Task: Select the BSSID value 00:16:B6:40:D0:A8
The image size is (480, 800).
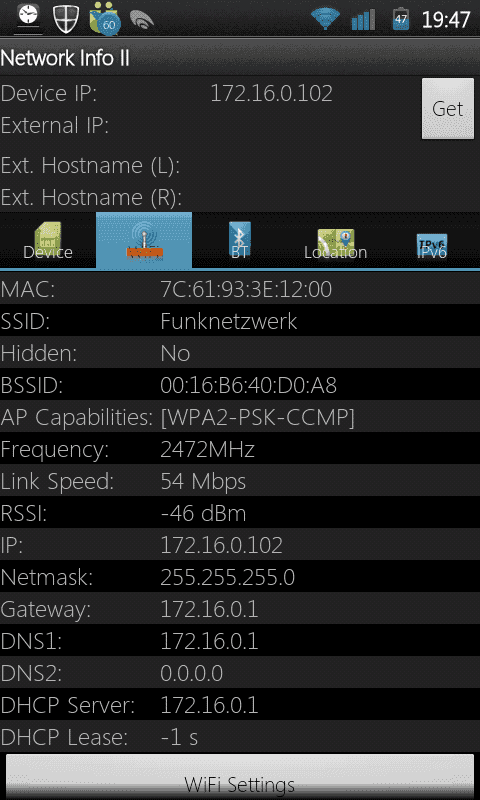Action: pyautogui.click(x=248, y=386)
